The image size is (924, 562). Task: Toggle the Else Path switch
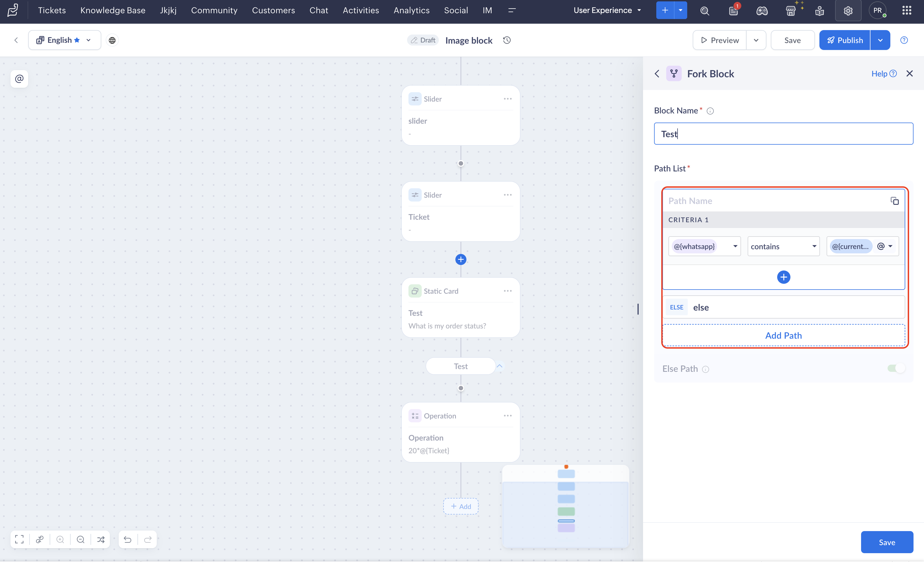pyautogui.click(x=896, y=369)
